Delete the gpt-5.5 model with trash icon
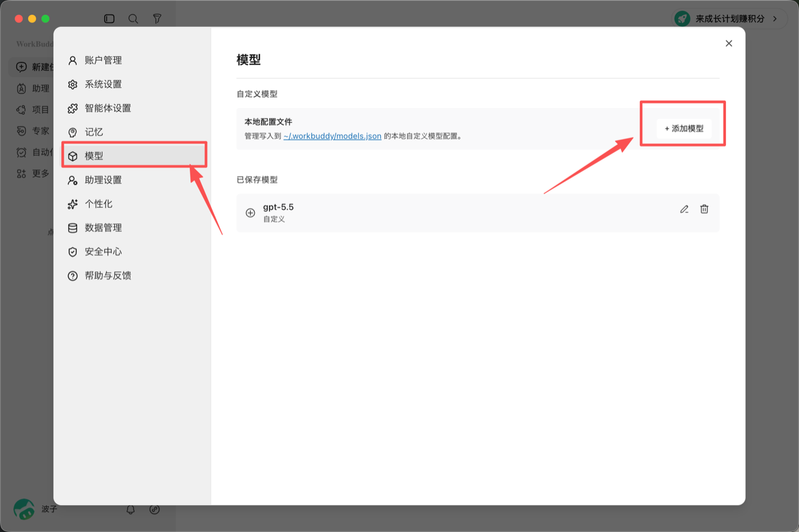Image resolution: width=799 pixels, height=532 pixels. coord(704,209)
